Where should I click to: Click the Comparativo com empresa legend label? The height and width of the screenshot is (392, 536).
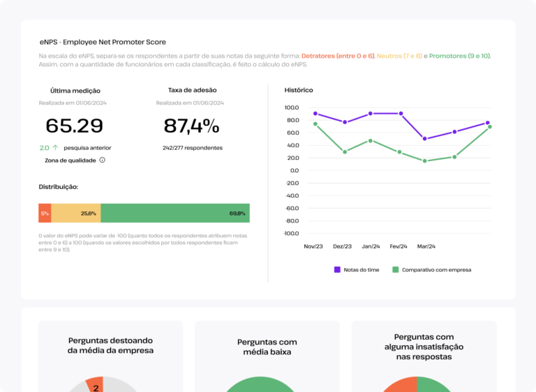pos(436,270)
